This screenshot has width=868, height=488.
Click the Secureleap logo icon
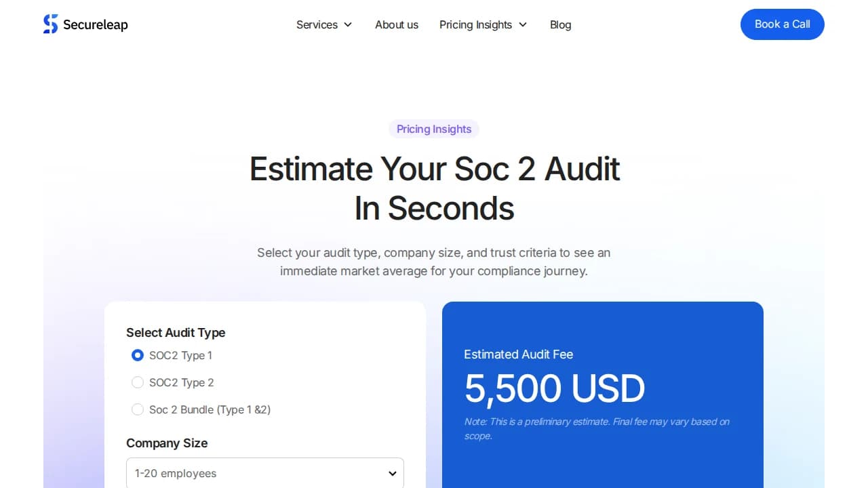50,24
